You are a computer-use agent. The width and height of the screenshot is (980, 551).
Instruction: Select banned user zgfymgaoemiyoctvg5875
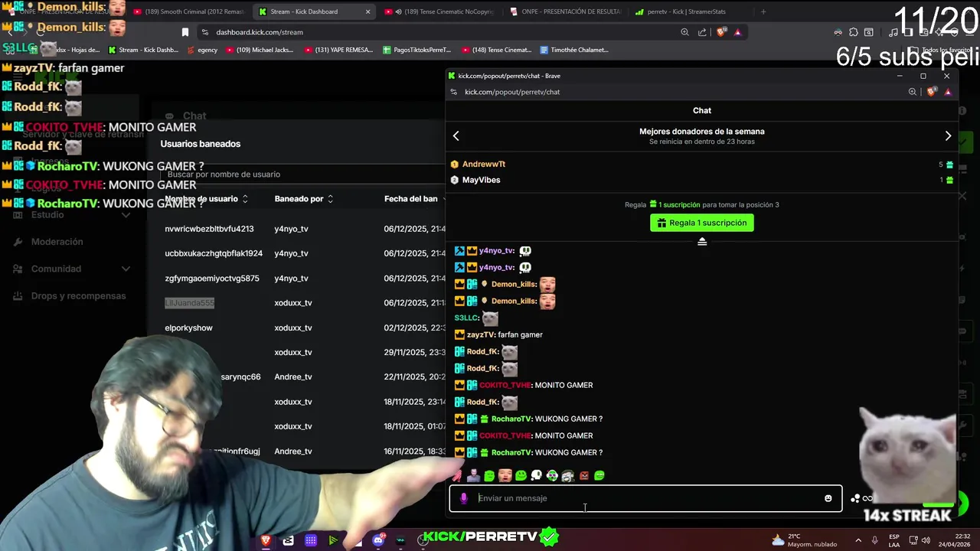[x=212, y=279]
